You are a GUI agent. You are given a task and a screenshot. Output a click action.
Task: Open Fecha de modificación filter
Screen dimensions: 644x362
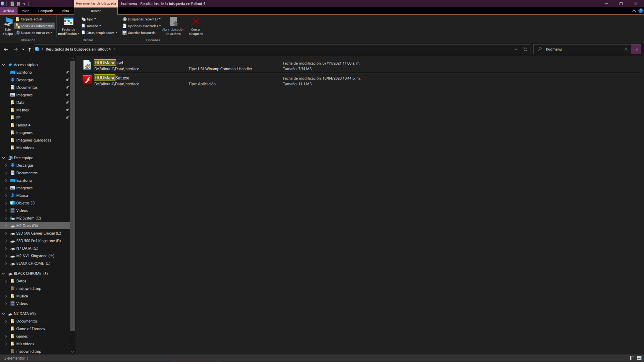pyautogui.click(x=68, y=26)
